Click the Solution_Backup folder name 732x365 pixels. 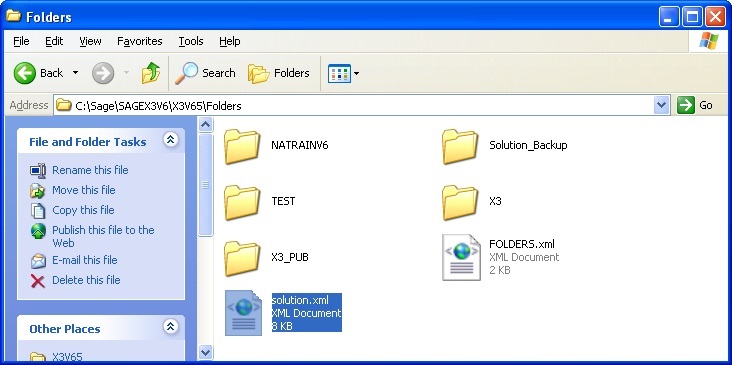pyautogui.click(x=528, y=145)
